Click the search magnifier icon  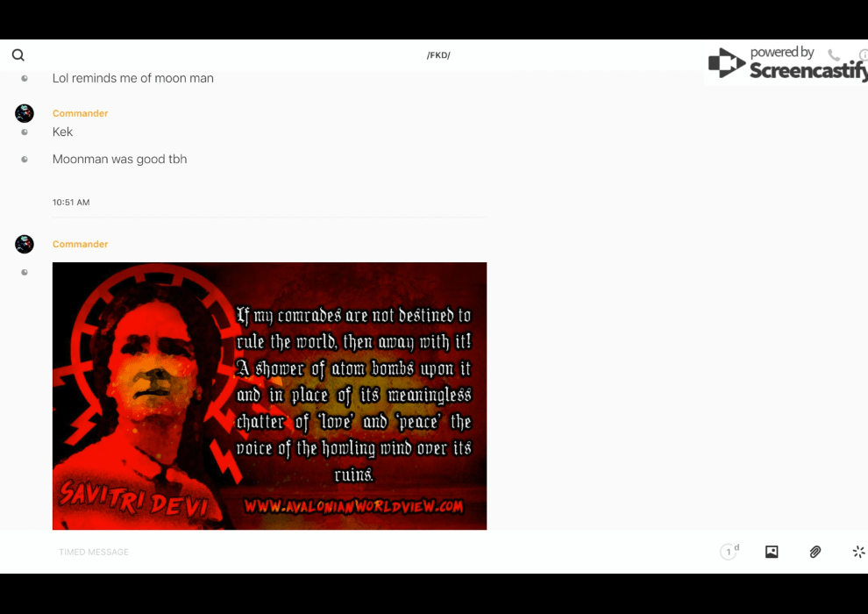(x=18, y=55)
